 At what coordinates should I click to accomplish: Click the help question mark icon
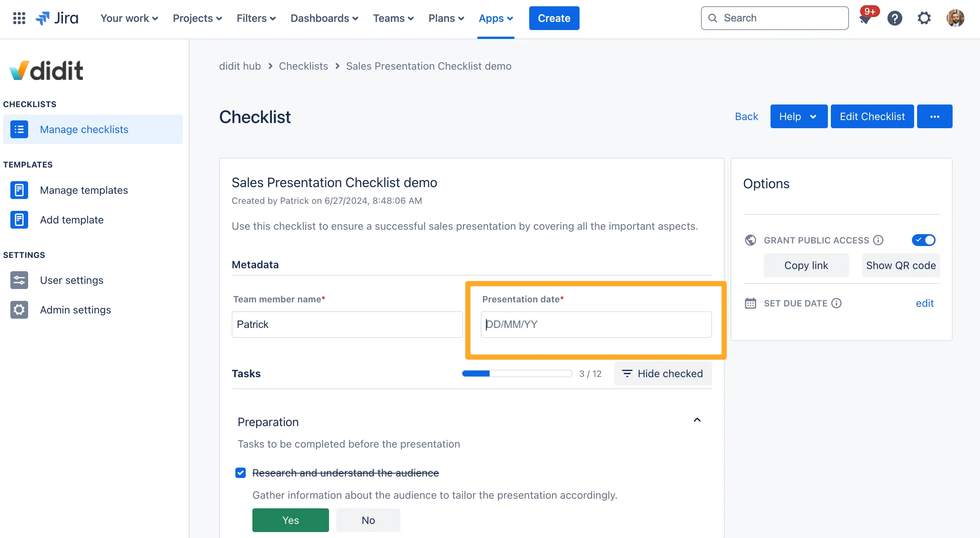895,18
